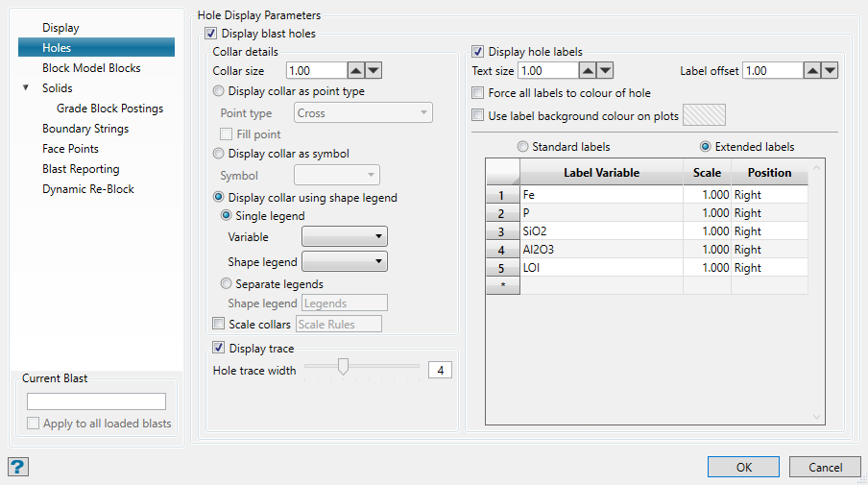The height and width of the screenshot is (485, 868).
Task: Collapse the Solids tree node arrow
Action: [27, 88]
